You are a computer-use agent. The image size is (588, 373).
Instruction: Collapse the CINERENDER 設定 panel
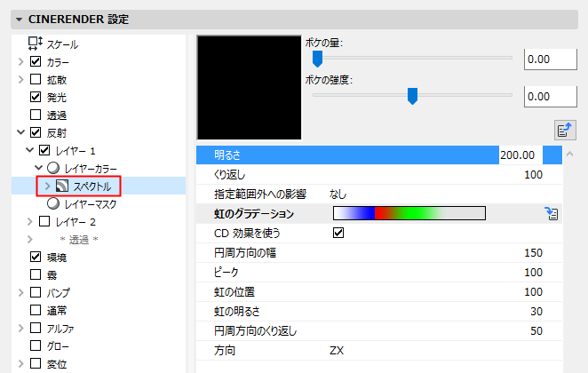(x=20, y=20)
